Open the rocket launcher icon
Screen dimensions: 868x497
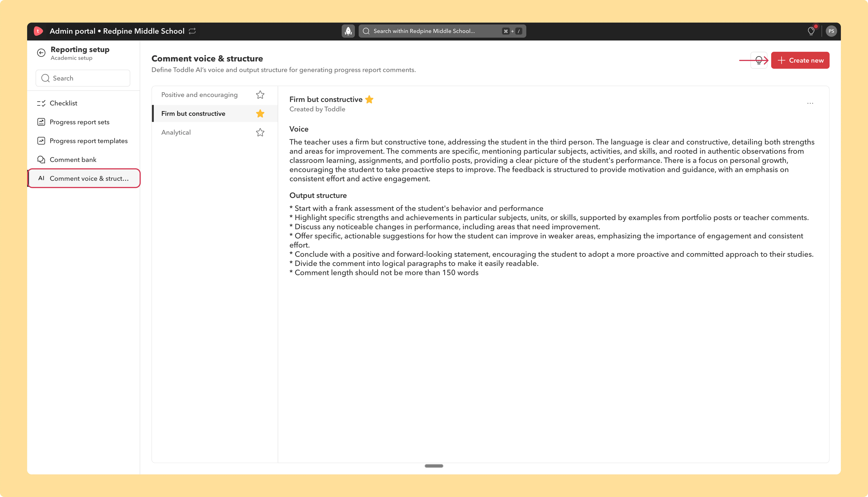pyautogui.click(x=348, y=31)
